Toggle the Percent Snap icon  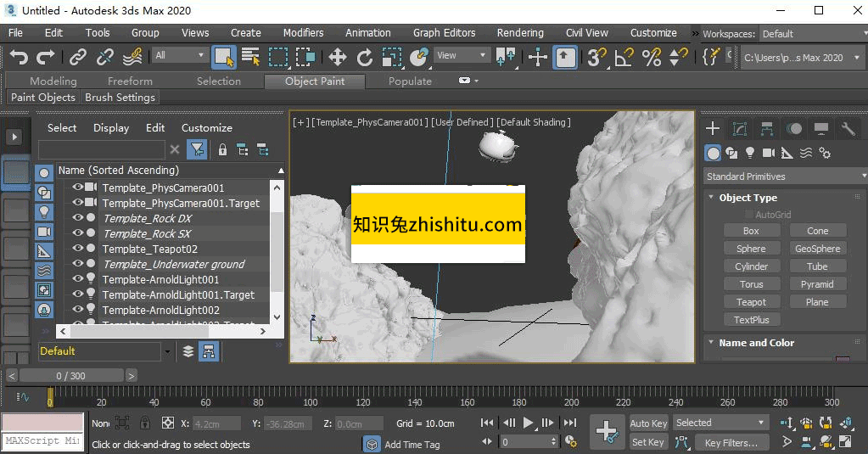coord(651,57)
